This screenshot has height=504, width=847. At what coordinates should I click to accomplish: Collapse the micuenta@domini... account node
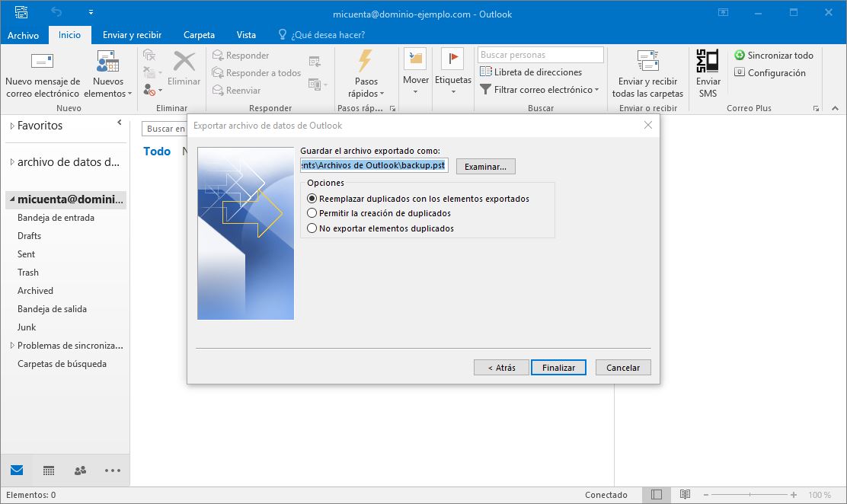point(12,199)
